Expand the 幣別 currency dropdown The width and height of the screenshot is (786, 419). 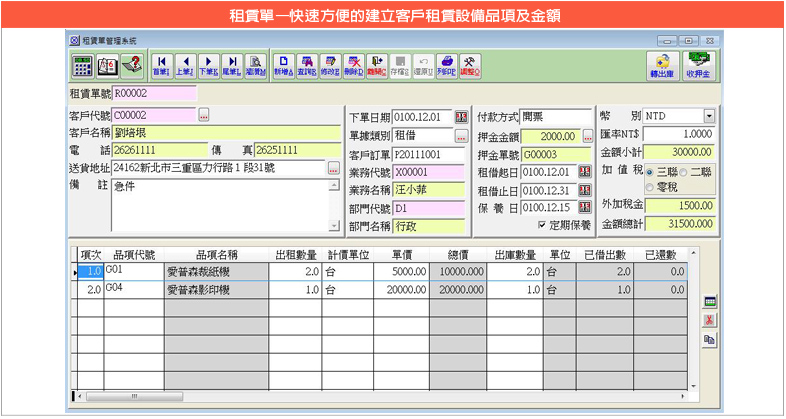click(709, 116)
